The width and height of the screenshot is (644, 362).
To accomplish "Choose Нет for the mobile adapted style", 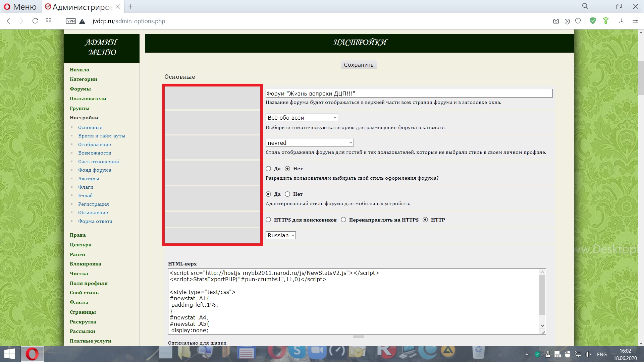I will coord(287,194).
